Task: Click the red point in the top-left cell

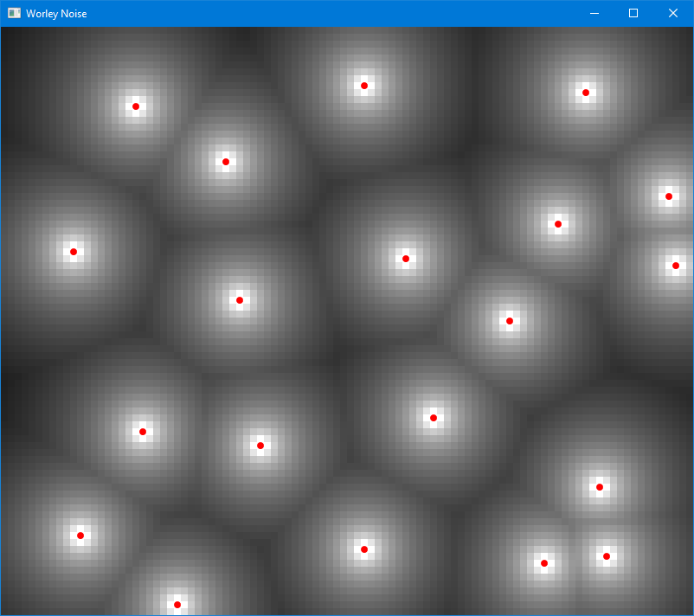Action: [x=135, y=106]
